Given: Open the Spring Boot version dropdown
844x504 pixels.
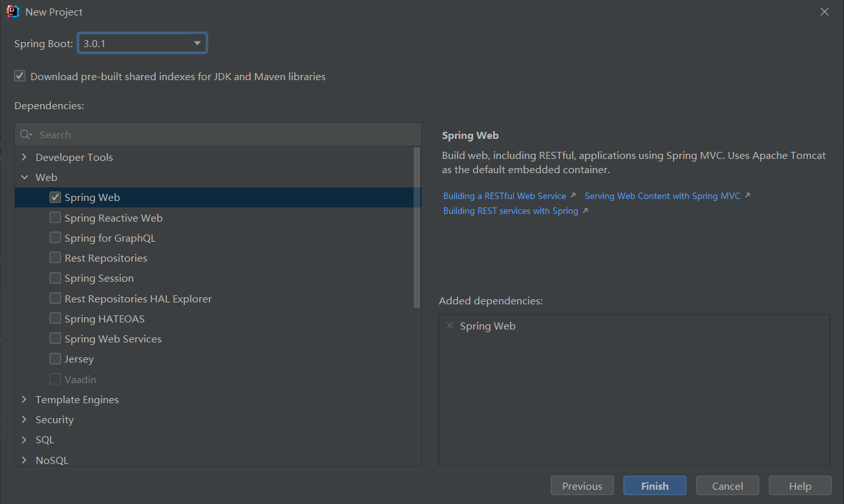Looking at the screenshot, I should pyautogui.click(x=142, y=43).
